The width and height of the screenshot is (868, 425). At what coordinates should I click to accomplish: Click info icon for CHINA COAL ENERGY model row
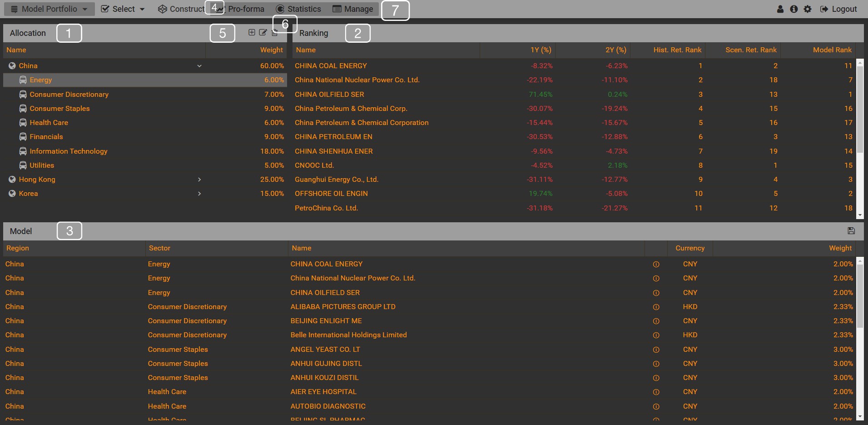click(x=656, y=264)
